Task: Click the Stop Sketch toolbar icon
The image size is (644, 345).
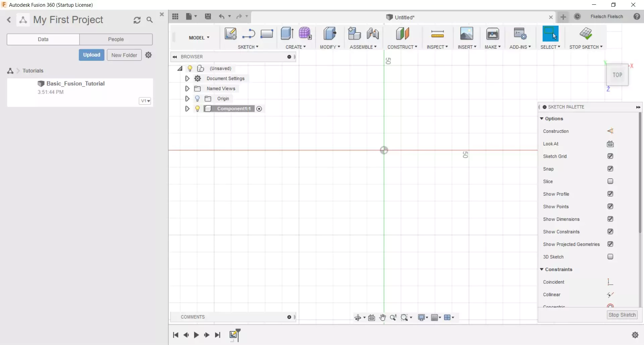Action: tap(586, 33)
